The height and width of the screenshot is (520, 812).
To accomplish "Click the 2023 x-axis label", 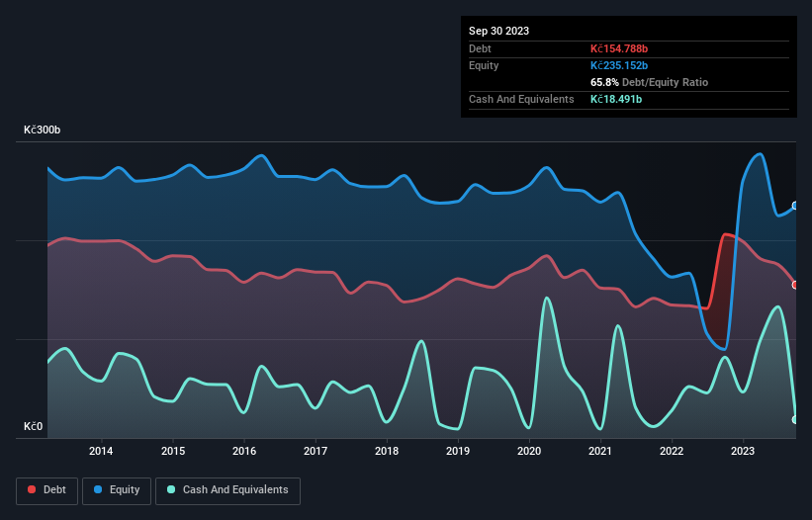I will 743,451.
